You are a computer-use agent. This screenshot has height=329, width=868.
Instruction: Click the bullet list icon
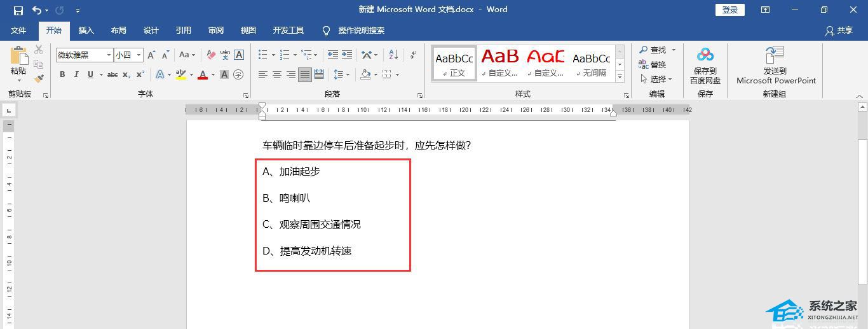point(263,55)
